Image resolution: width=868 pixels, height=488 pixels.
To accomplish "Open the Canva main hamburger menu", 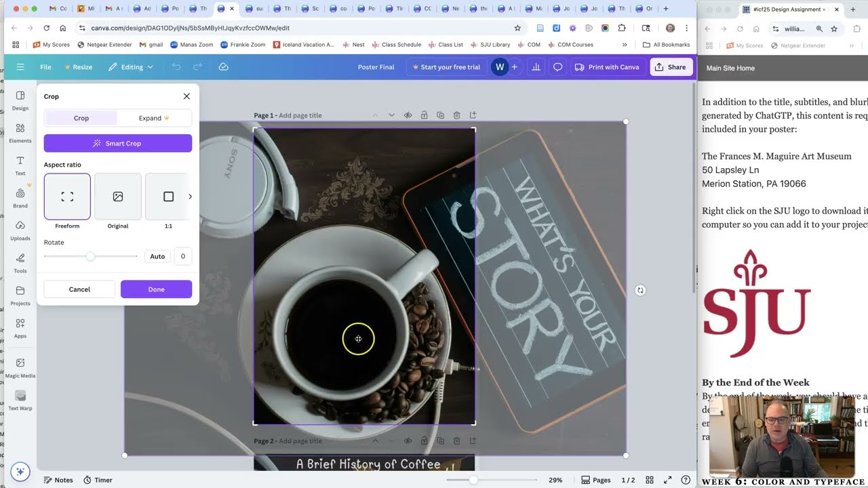I will (20, 67).
